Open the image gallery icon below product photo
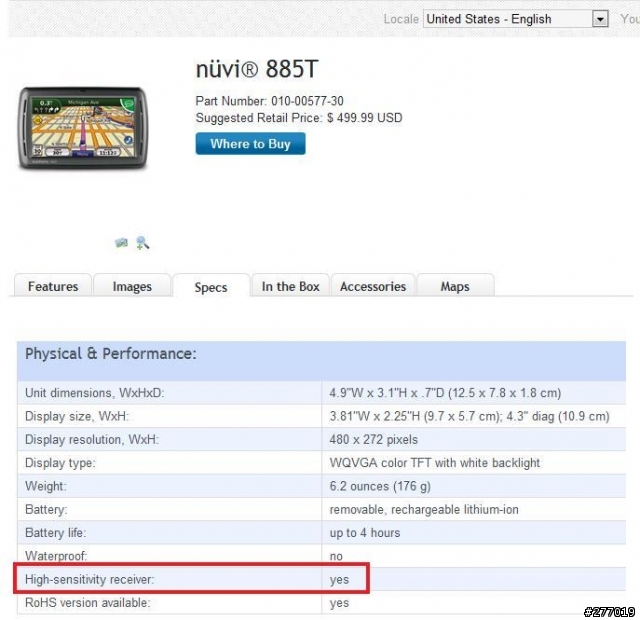 [x=121, y=243]
